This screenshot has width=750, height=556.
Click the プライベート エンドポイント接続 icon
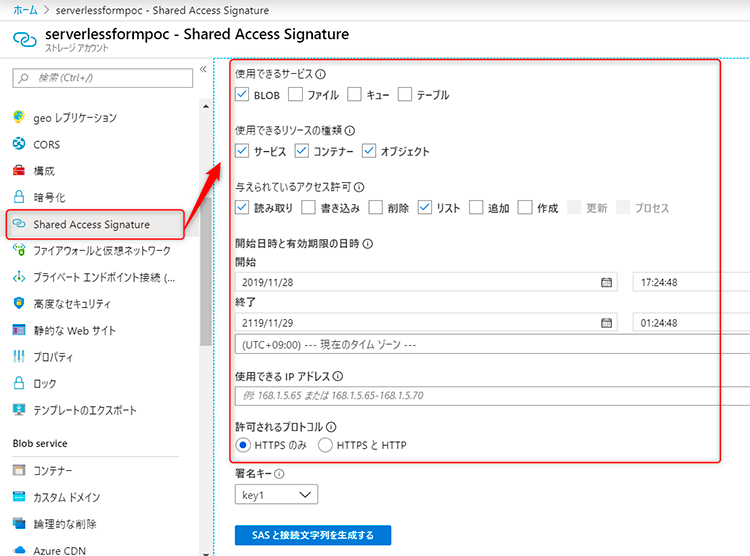click(19, 277)
